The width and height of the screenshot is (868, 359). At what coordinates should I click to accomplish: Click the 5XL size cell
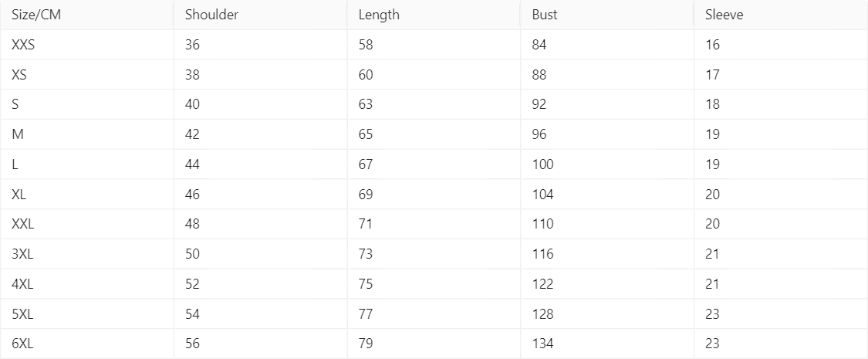pyautogui.click(x=22, y=313)
